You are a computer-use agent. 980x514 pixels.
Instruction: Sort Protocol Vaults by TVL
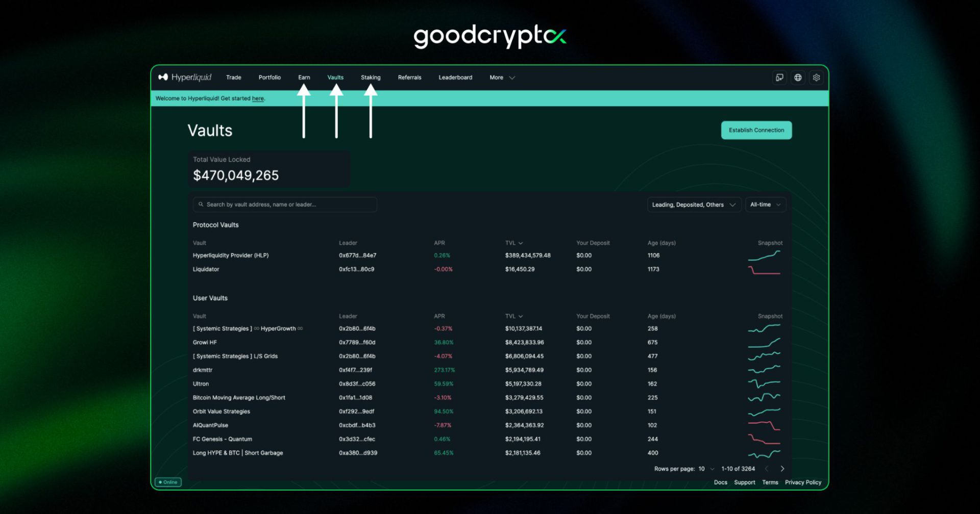(x=514, y=243)
